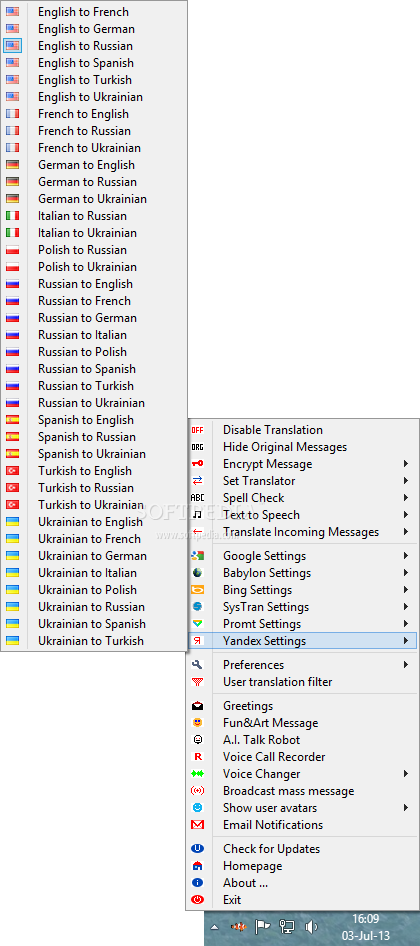The image size is (420, 946).
Task: Click the Broadcast mass message signal icon
Action: point(197,791)
